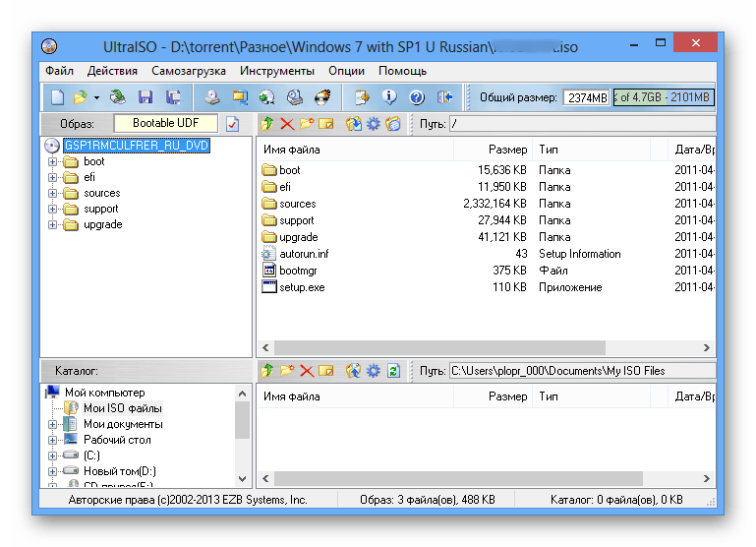This screenshot has width=756, height=547.
Task: Click the document with red checkmark icon beside Bootable UDF
Action: tap(232, 124)
